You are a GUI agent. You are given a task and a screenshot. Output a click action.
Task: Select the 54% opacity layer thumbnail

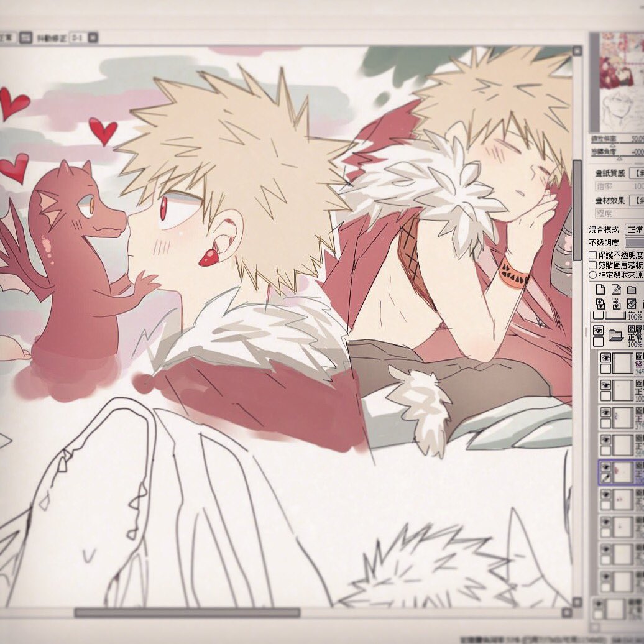click(623, 363)
